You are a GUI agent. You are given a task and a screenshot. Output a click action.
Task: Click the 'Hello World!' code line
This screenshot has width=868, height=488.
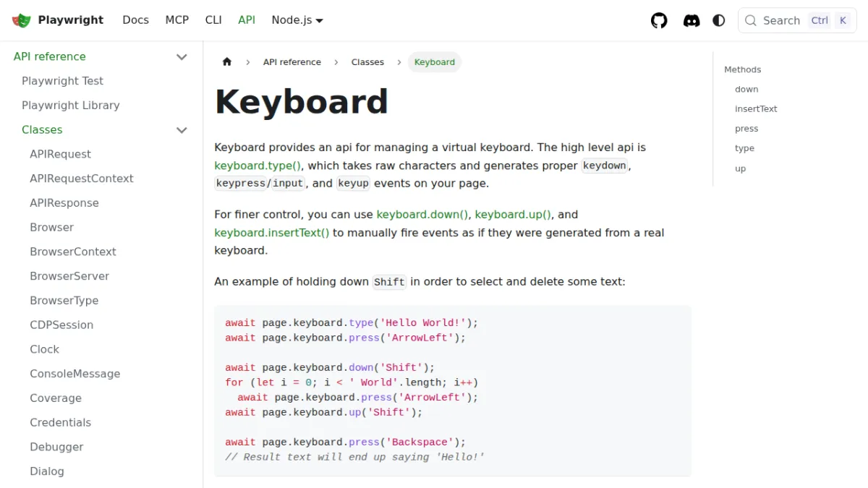coord(352,323)
